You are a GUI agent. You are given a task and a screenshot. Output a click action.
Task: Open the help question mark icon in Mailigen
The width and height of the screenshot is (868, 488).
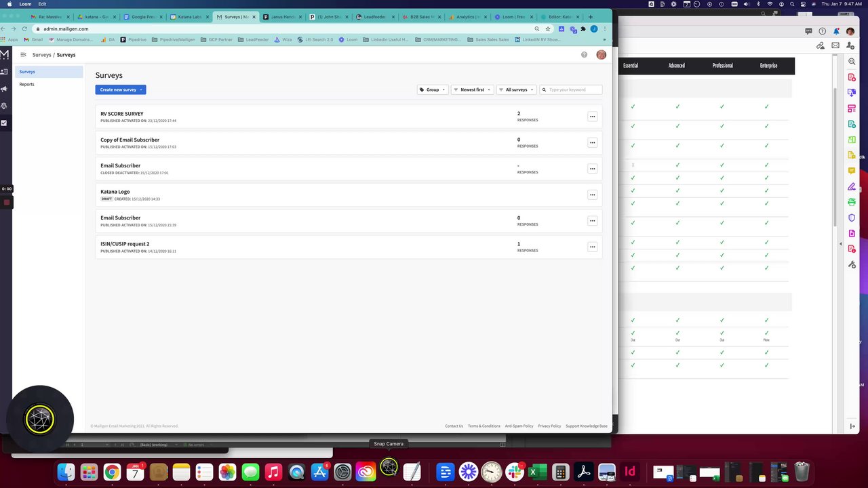(584, 55)
